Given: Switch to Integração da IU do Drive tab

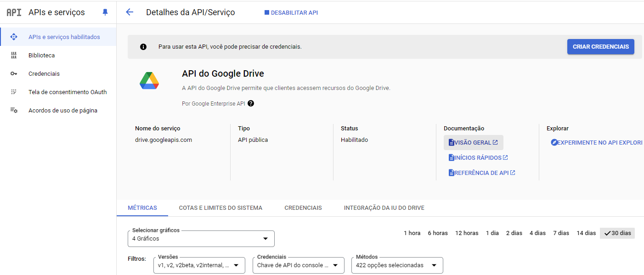Looking at the screenshot, I should [384, 208].
